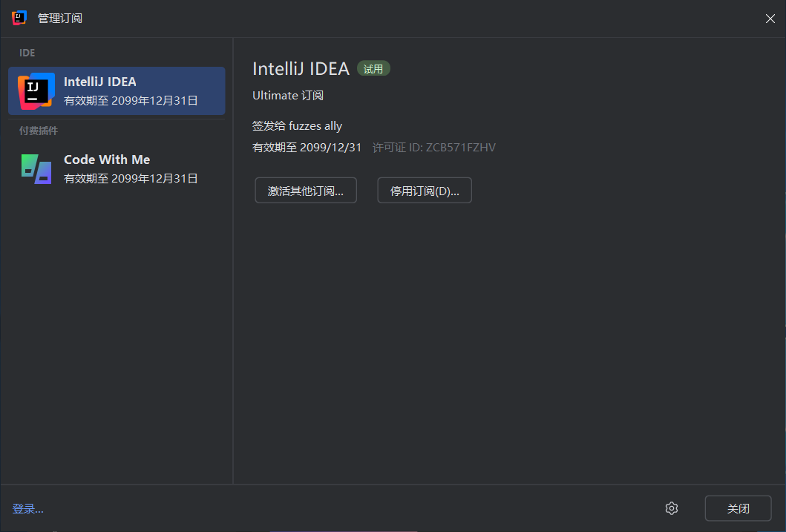Click the JetBrains icon in the title bar
This screenshot has width=786, height=532.
[19, 18]
